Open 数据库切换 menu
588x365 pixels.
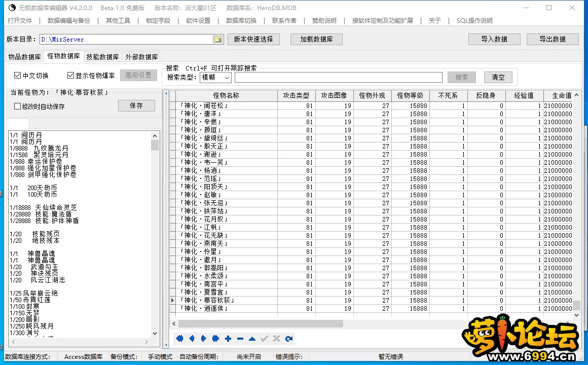[241, 21]
